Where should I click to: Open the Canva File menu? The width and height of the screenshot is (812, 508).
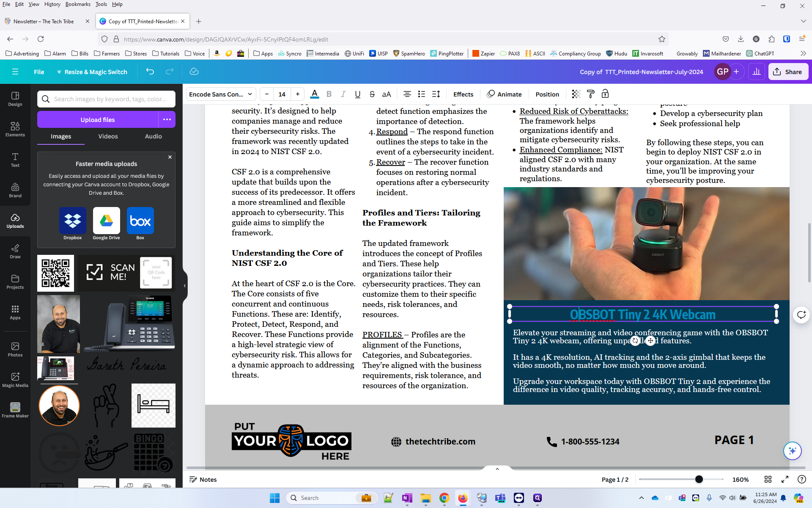click(x=39, y=72)
